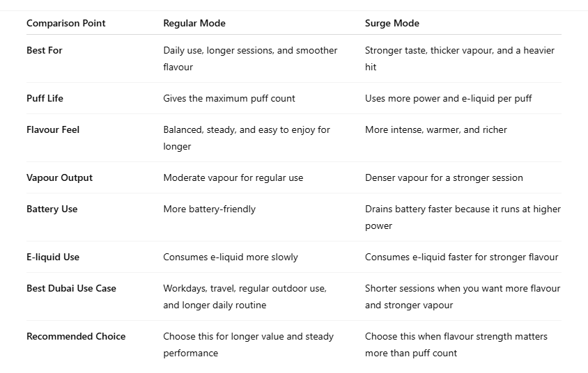The height and width of the screenshot is (373, 588).
Task: Select the Puff Life row label
Action: click(x=45, y=98)
